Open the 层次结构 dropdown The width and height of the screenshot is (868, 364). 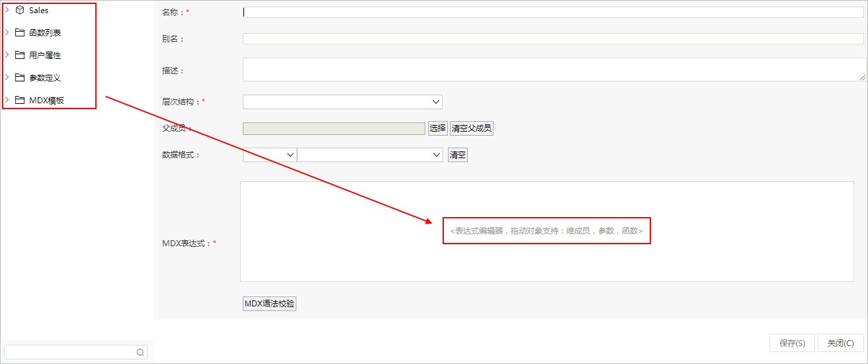coord(343,102)
